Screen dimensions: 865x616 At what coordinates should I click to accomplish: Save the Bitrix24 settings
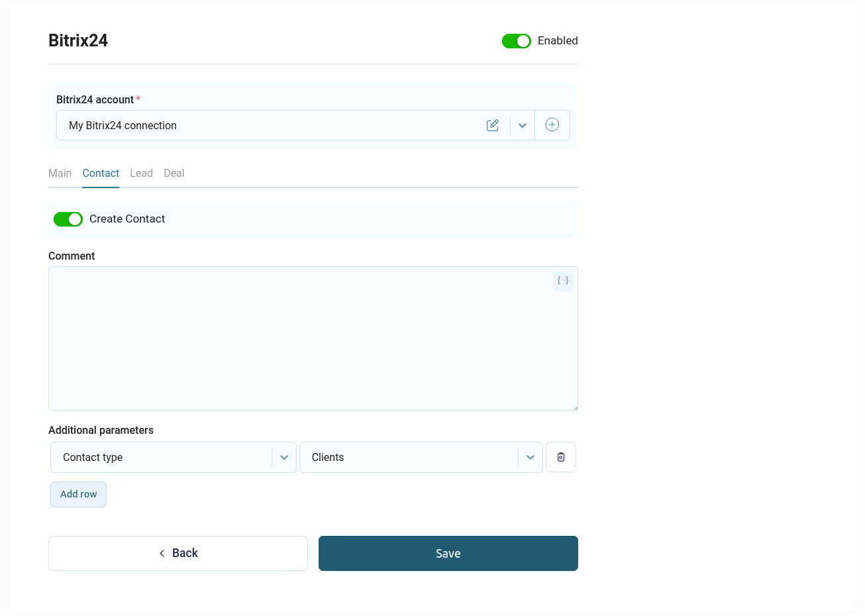coord(448,553)
